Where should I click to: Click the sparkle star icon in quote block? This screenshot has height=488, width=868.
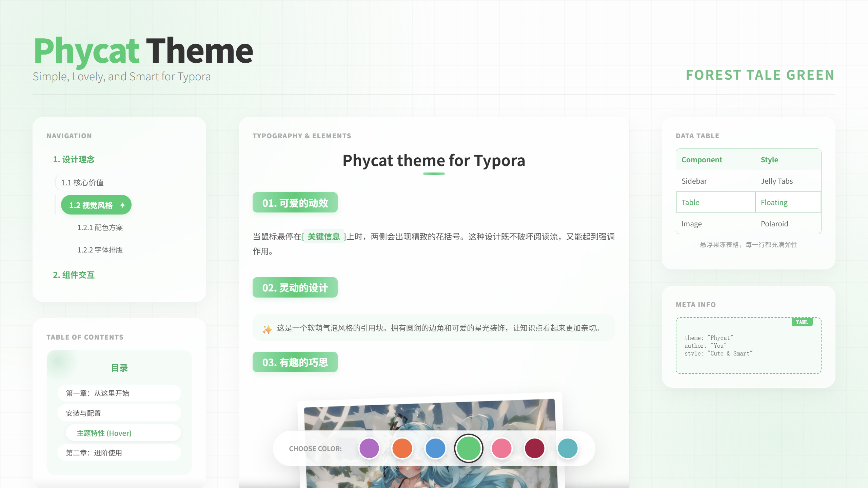(x=267, y=329)
